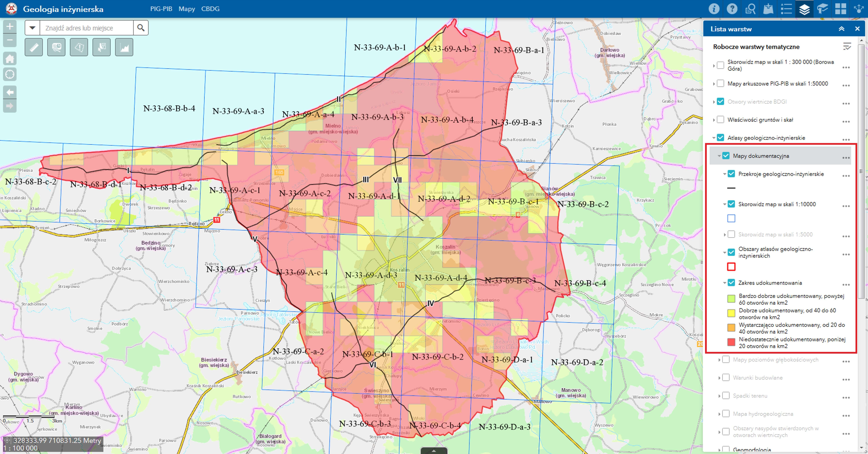Image resolution: width=868 pixels, height=454 pixels.
Task: Check Właściwości gruntów i skał layer
Action: click(720, 120)
